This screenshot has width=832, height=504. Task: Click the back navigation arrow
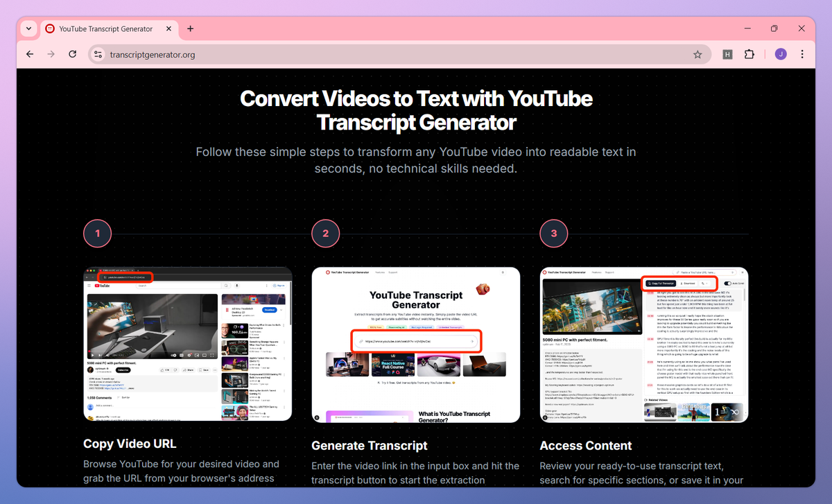coord(29,53)
